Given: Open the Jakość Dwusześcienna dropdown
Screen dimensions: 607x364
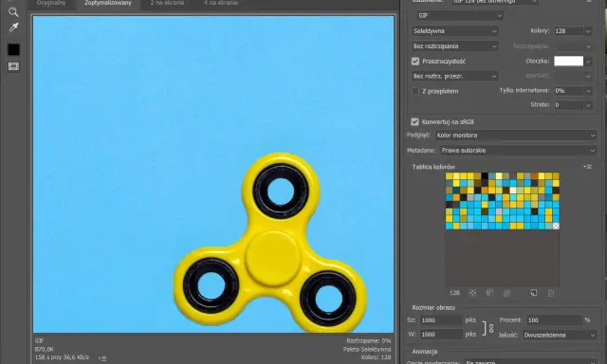Looking at the screenshot, I should [560, 335].
